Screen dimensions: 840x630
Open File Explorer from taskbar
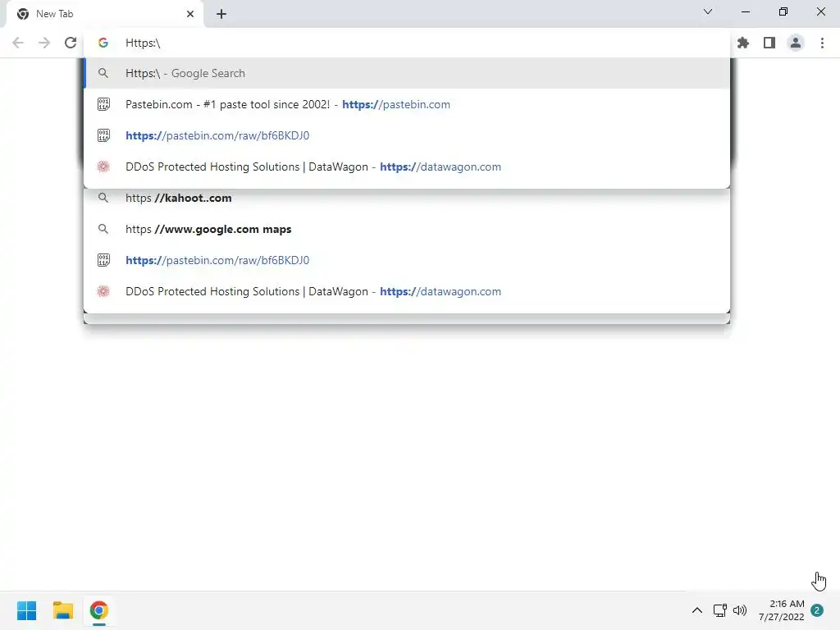pyautogui.click(x=62, y=610)
